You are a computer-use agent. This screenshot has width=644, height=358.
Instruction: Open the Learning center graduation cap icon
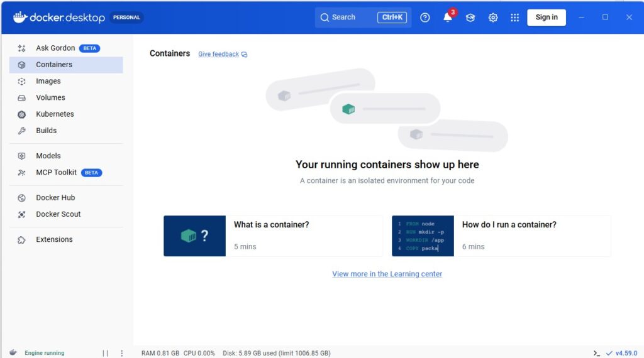470,18
